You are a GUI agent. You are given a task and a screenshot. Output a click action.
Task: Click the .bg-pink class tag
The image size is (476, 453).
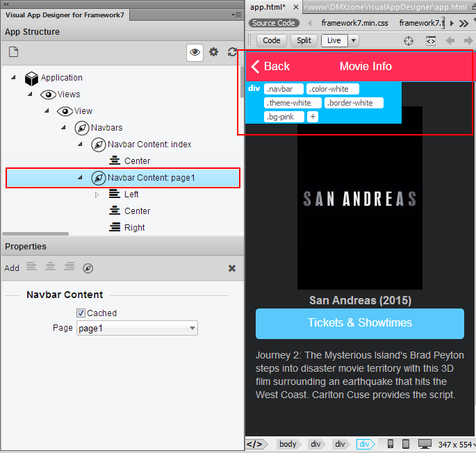[284, 117]
